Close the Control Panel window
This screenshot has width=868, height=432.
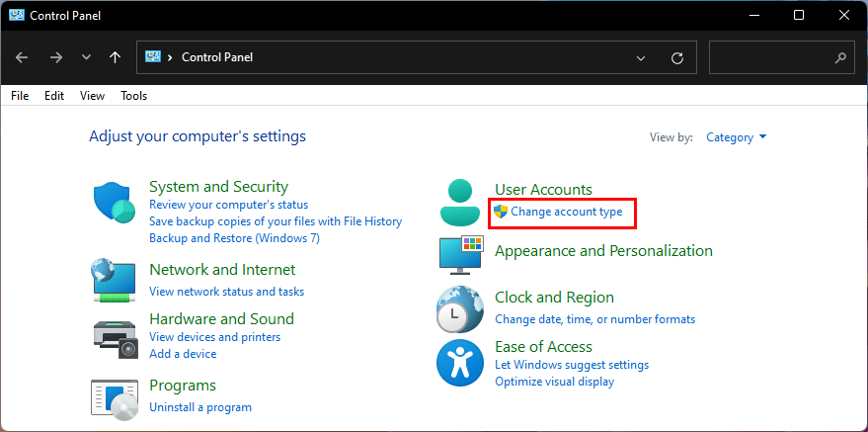[844, 16]
